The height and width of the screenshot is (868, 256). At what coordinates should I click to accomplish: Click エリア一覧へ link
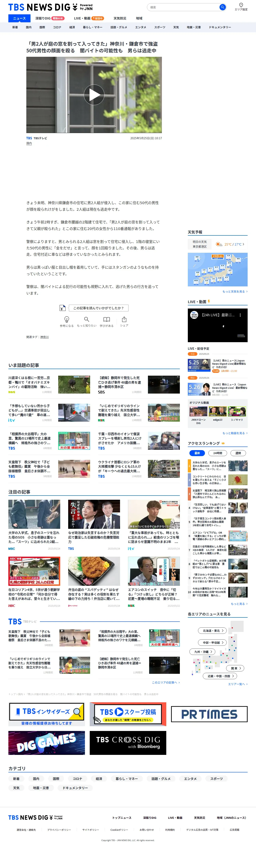click(x=238, y=684)
